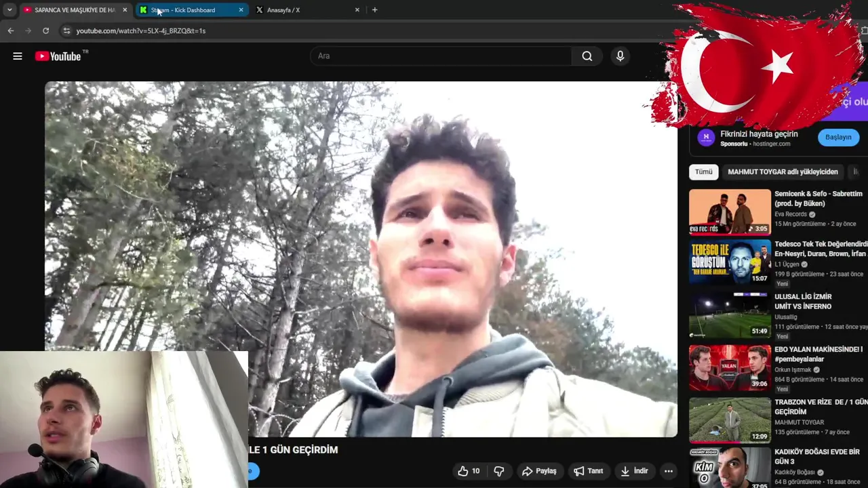Viewport: 868px width, 488px height.
Task: Click '64 B görüntüleme' text
Action: (797, 482)
